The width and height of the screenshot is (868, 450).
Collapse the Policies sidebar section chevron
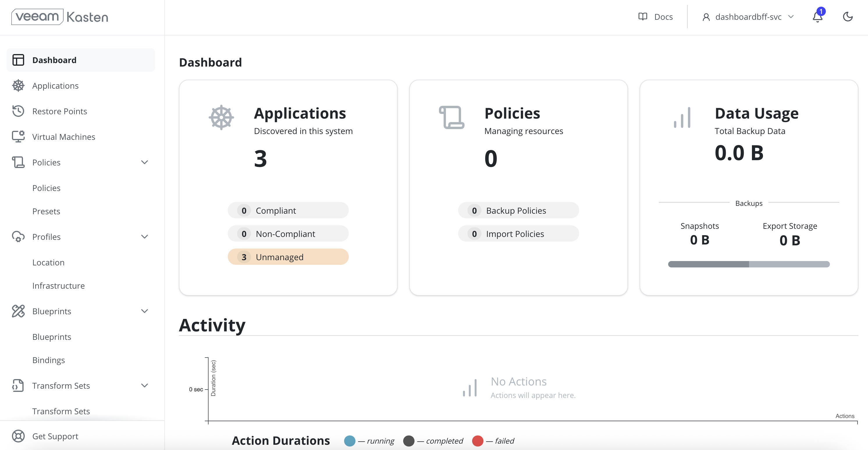pos(145,162)
